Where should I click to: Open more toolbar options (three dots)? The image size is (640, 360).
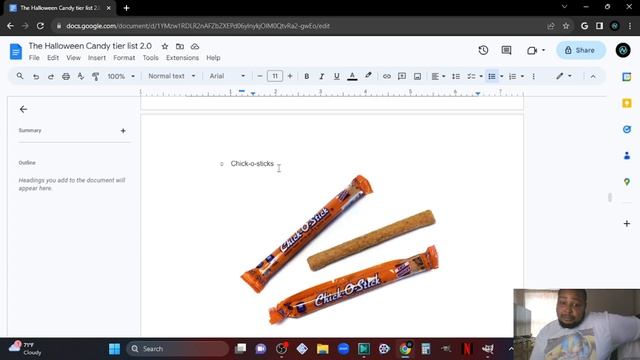coord(533,76)
